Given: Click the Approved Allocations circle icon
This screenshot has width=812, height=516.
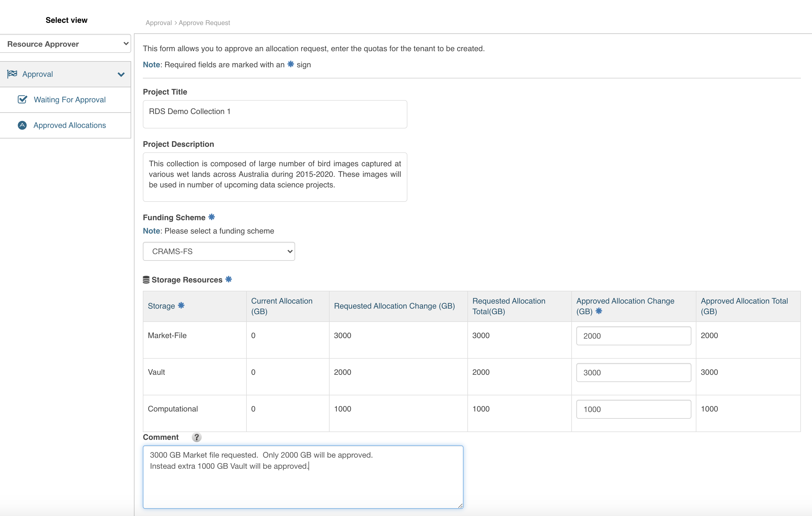Looking at the screenshot, I should [22, 125].
